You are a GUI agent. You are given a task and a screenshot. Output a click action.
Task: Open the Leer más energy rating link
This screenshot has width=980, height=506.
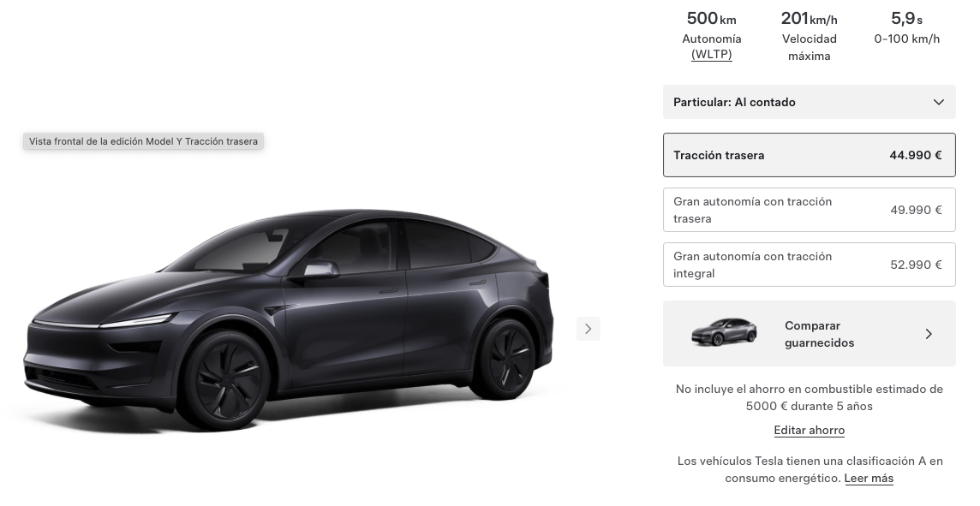pos(869,479)
